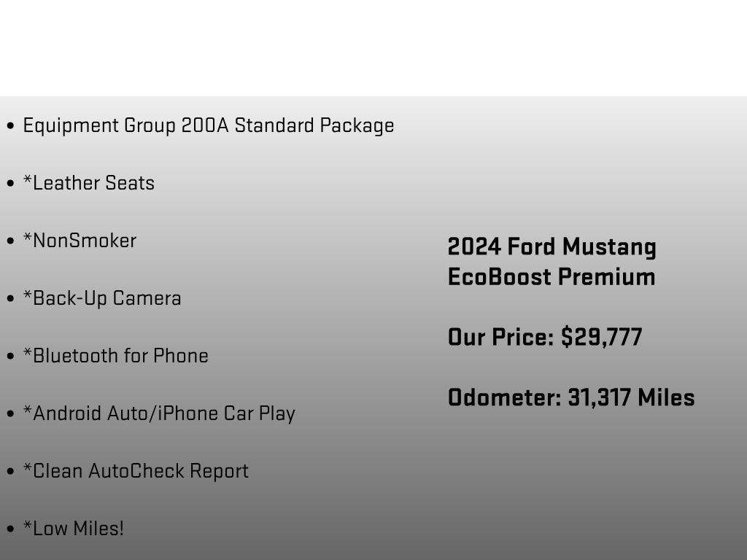Select the *Android Auto/iPhone Car Play line

pos(159,413)
